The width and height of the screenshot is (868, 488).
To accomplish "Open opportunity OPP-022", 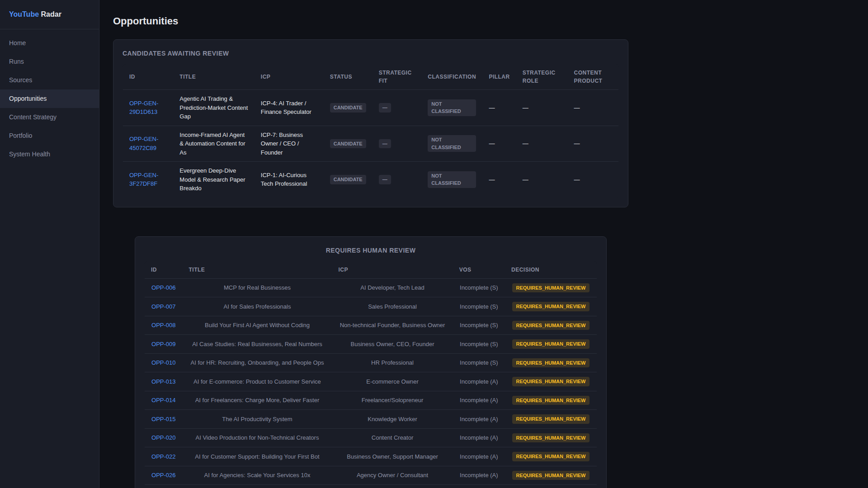I will (x=163, y=457).
